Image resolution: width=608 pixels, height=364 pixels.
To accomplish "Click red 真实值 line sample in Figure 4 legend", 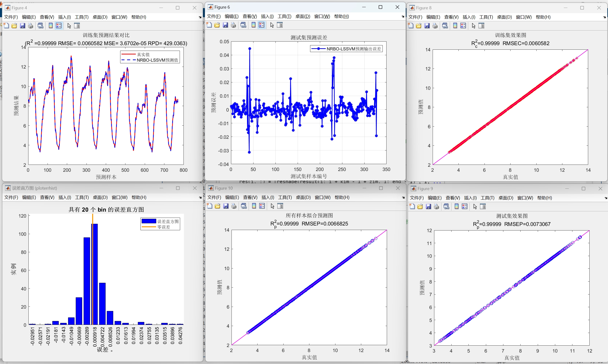I will coord(129,54).
